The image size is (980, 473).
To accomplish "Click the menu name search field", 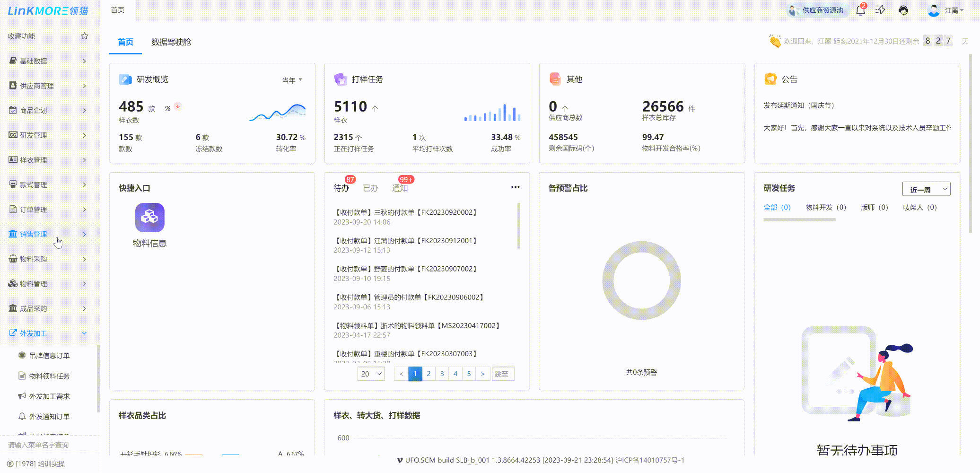I will coord(47,445).
